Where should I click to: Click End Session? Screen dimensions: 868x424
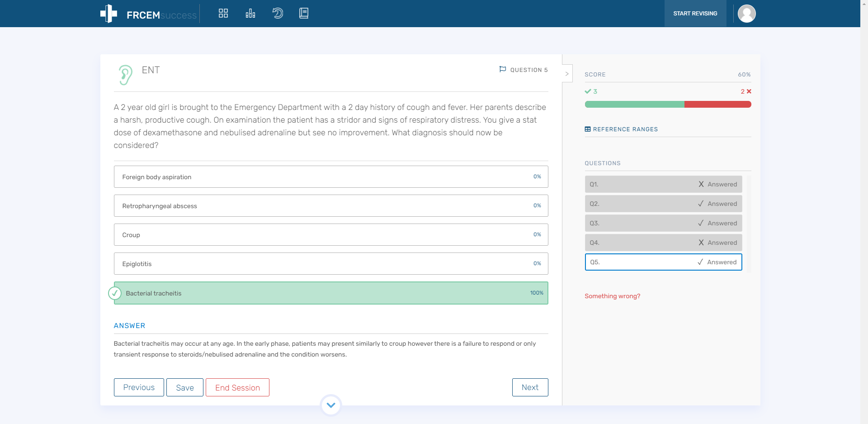(x=237, y=387)
